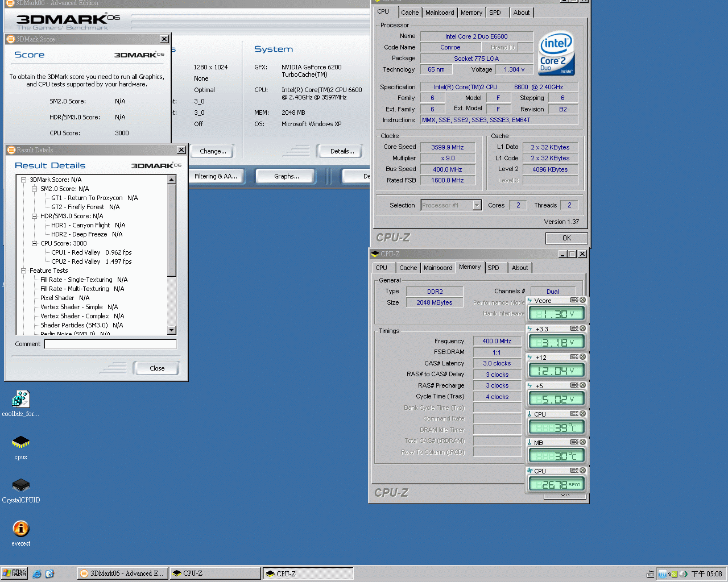Close the Vcore monitor widget
The image size is (728, 582).
582,300
